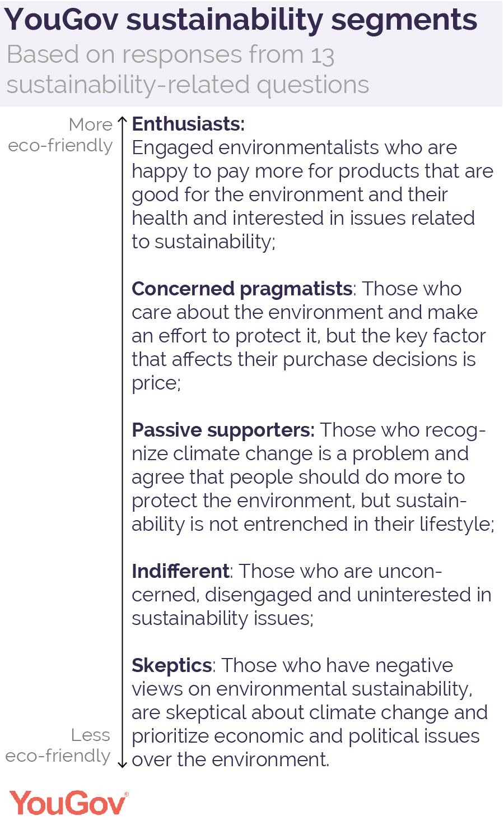Click the Skeptics heading
The height and width of the screenshot is (820, 504).
[x=171, y=665]
